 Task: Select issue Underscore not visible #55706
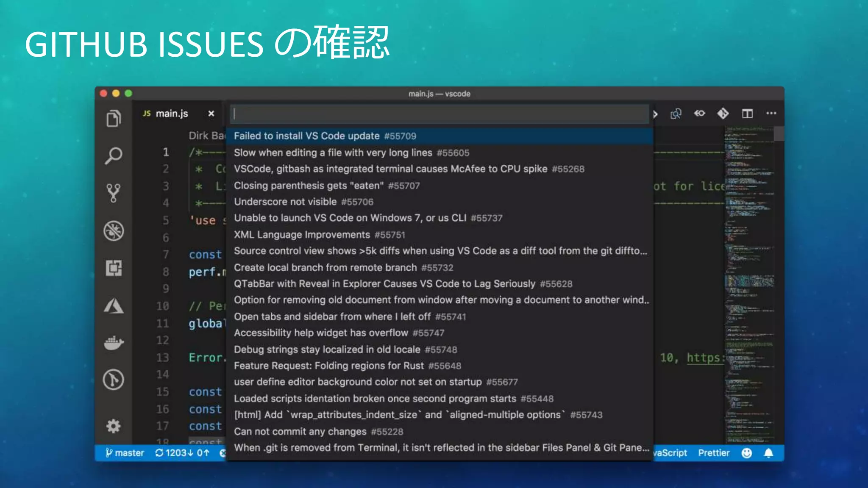(x=440, y=202)
